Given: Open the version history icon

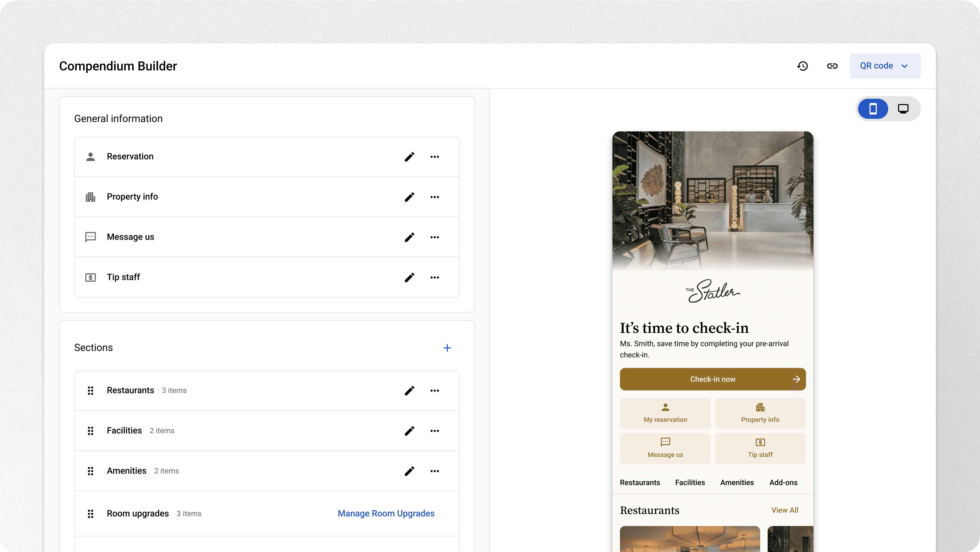Looking at the screenshot, I should [802, 66].
